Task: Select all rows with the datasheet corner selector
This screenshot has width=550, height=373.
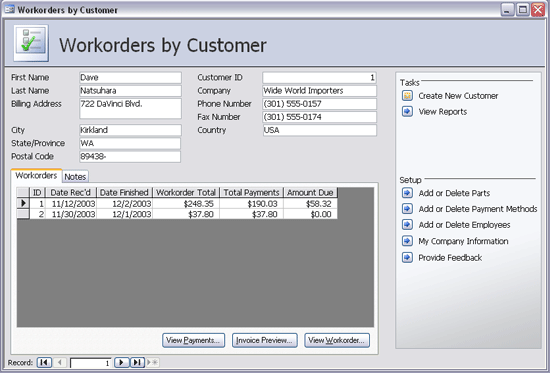Action: pos(23,192)
